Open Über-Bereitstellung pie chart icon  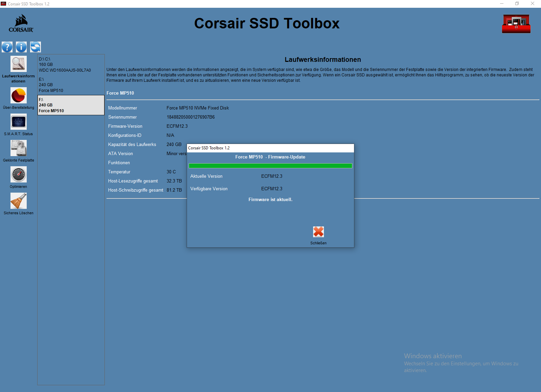[19, 95]
